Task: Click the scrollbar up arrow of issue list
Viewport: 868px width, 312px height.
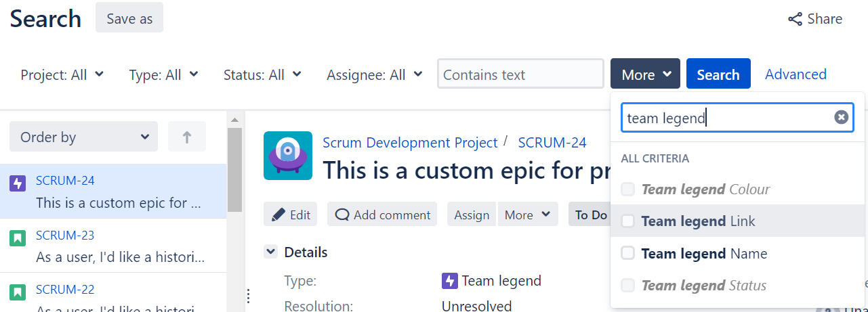Action: [x=234, y=119]
